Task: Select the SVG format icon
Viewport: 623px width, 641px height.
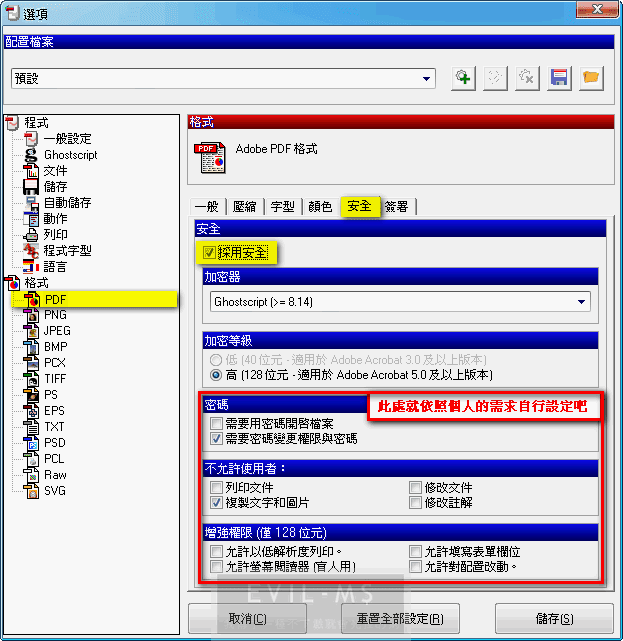Action: (x=31, y=491)
